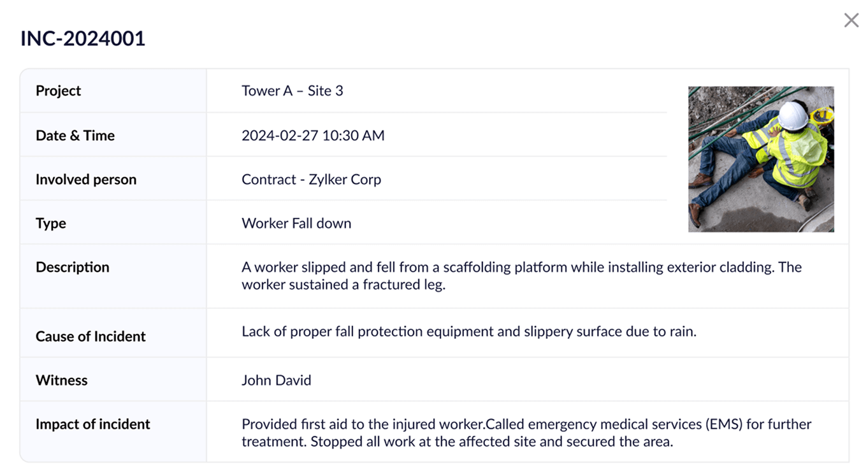The image size is (868, 474).
Task: Open the injured worker incident photo
Action: [760, 159]
